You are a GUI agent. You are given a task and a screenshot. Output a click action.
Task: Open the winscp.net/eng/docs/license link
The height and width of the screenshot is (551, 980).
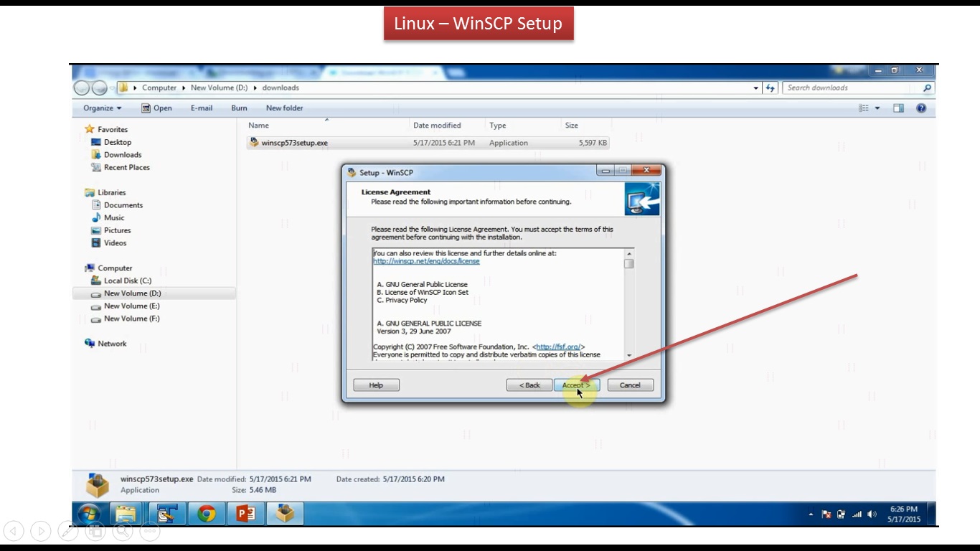point(426,261)
